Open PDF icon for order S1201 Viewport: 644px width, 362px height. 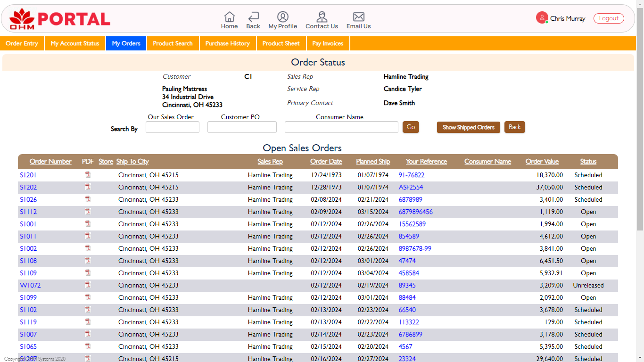pyautogui.click(x=88, y=175)
